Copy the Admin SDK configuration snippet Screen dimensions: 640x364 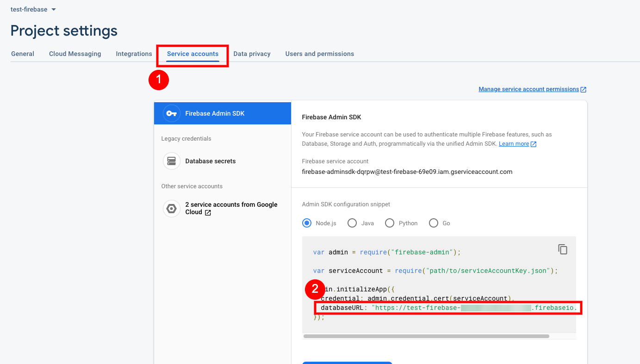pyautogui.click(x=563, y=249)
